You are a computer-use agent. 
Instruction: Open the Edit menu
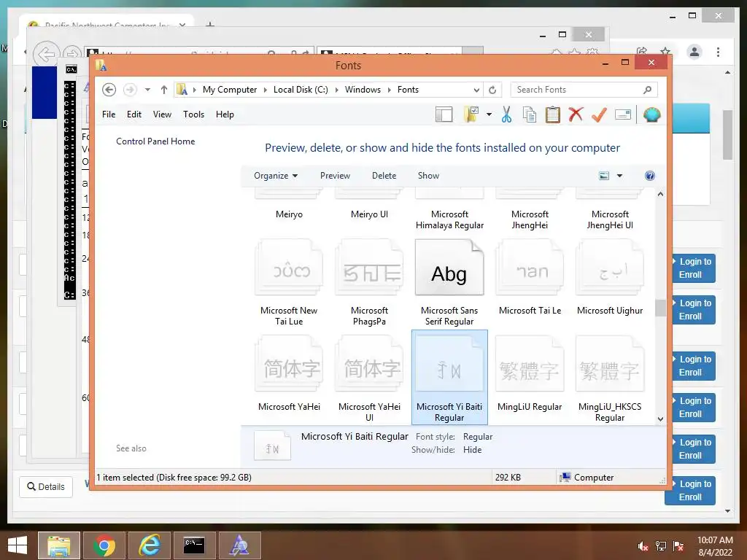click(134, 114)
